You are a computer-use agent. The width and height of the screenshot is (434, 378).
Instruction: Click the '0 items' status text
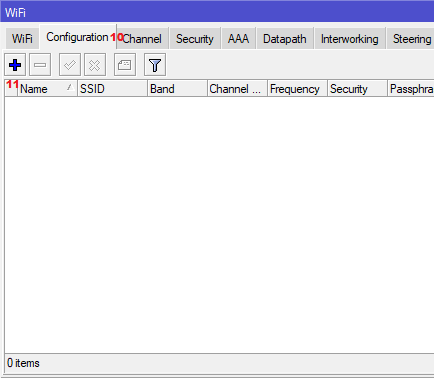(x=23, y=363)
